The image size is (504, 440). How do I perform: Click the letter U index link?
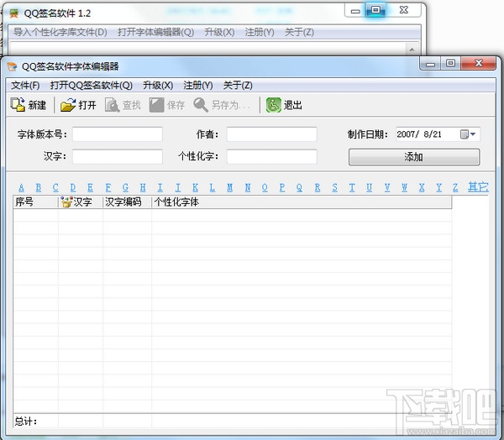tap(369, 187)
